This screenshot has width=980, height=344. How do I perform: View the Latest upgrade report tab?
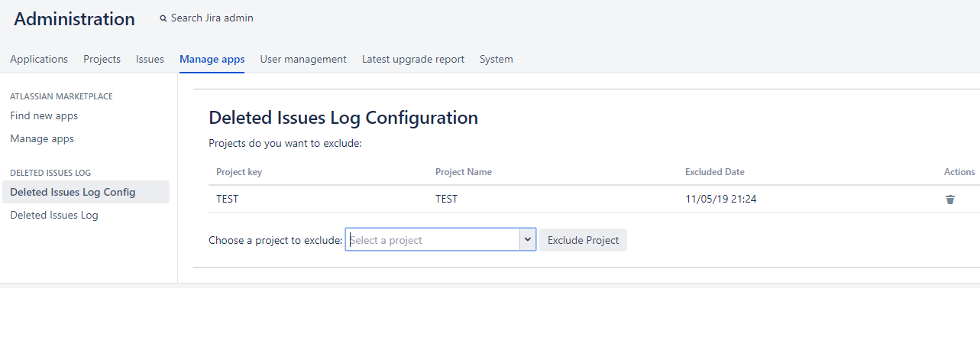(x=412, y=59)
